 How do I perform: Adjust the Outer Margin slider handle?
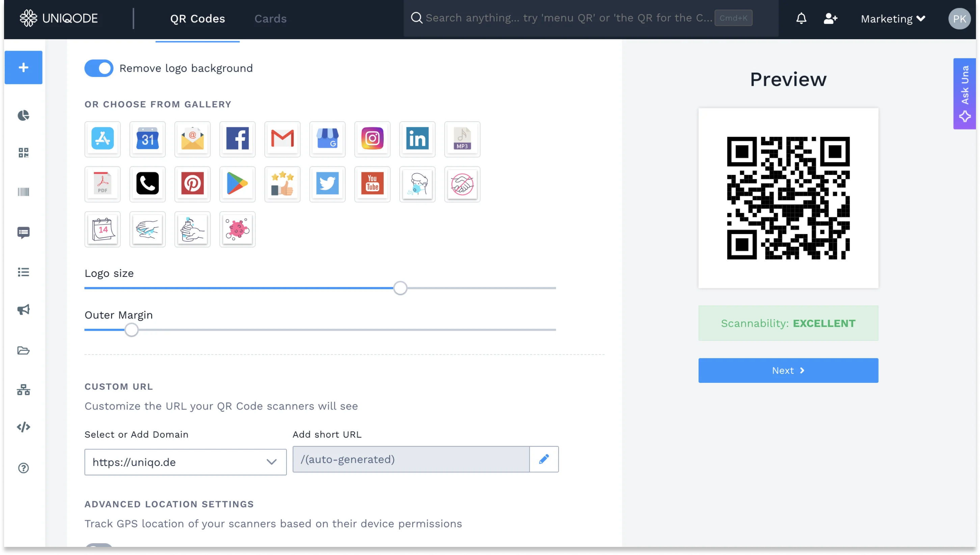132,330
